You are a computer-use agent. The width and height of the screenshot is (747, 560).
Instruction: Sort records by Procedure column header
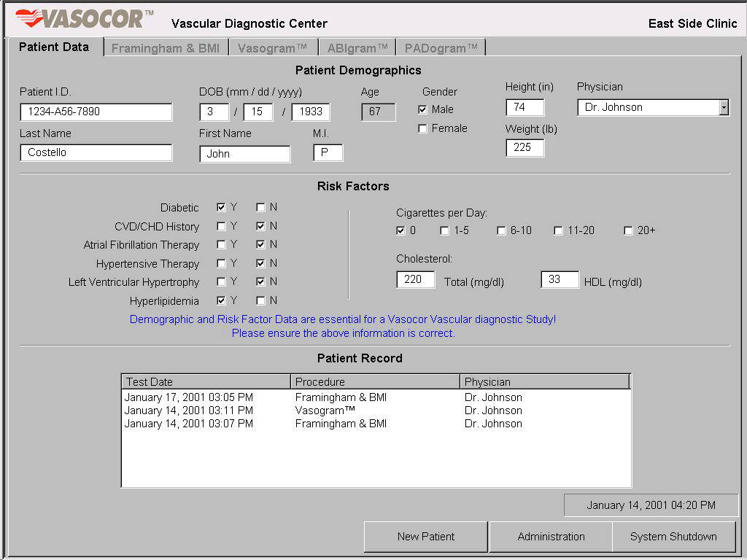[x=376, y=382]
